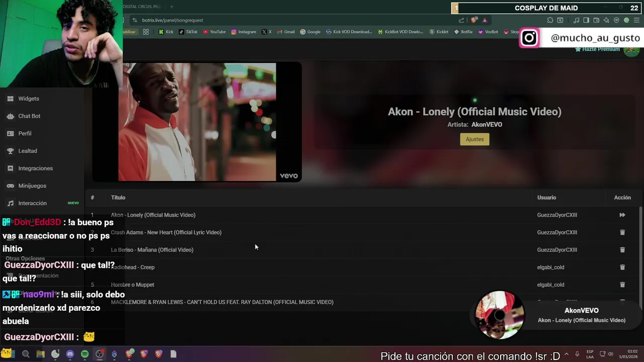Go to the Perfil sidebar page

[25, 133]
